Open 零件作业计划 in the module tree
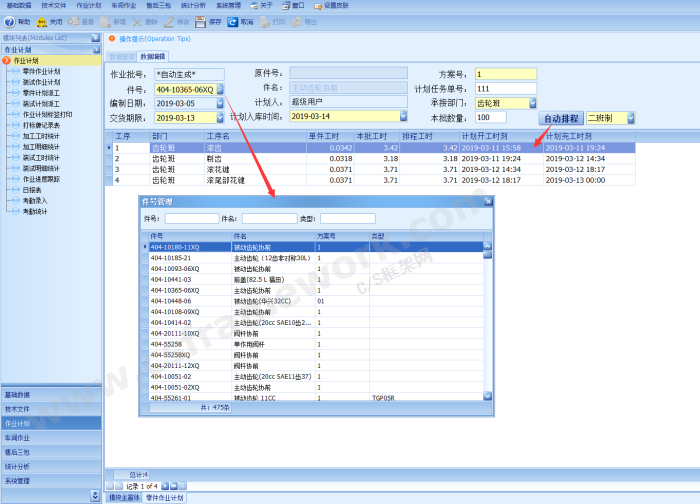The height and width of the screenshot is (504, 700). click(x=41, y=72)
